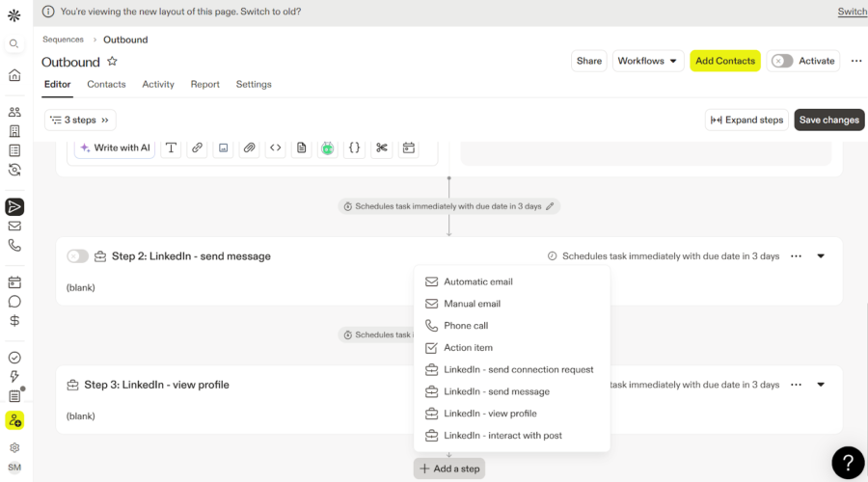Choose LinkedIn - send connection request

[x=511, y=369]
